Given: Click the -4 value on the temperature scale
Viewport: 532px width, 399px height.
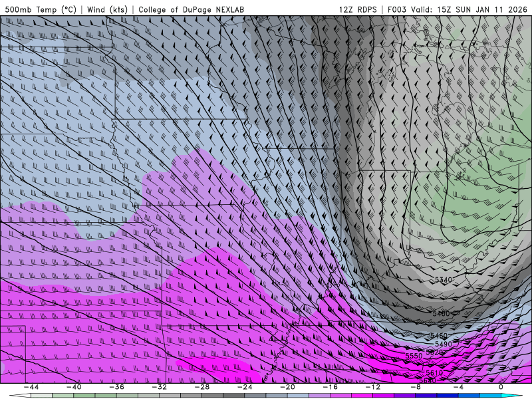Looking at the screenshot, I should (x=458, y=387).
